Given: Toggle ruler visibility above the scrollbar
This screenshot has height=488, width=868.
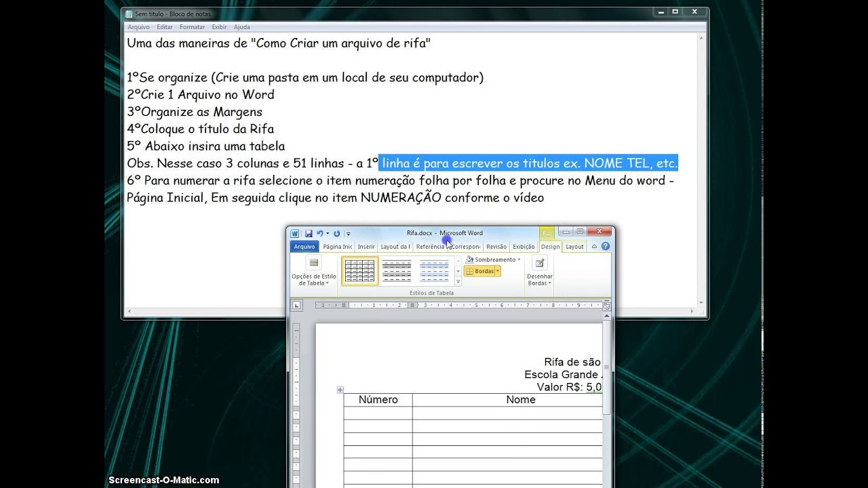Looking at the screenshot, I should point(607,306).
